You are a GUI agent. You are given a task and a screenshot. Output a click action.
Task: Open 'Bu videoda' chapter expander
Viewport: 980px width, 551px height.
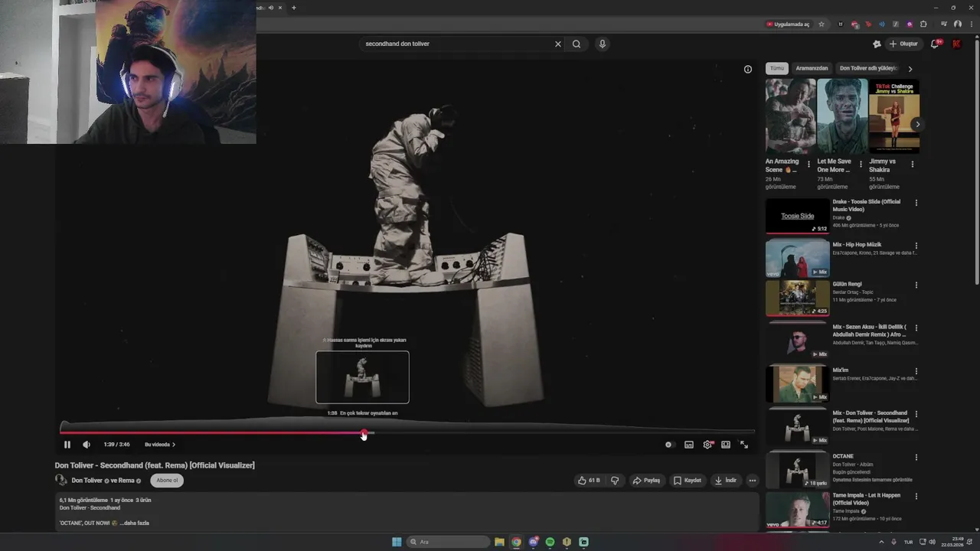[160, 445]
